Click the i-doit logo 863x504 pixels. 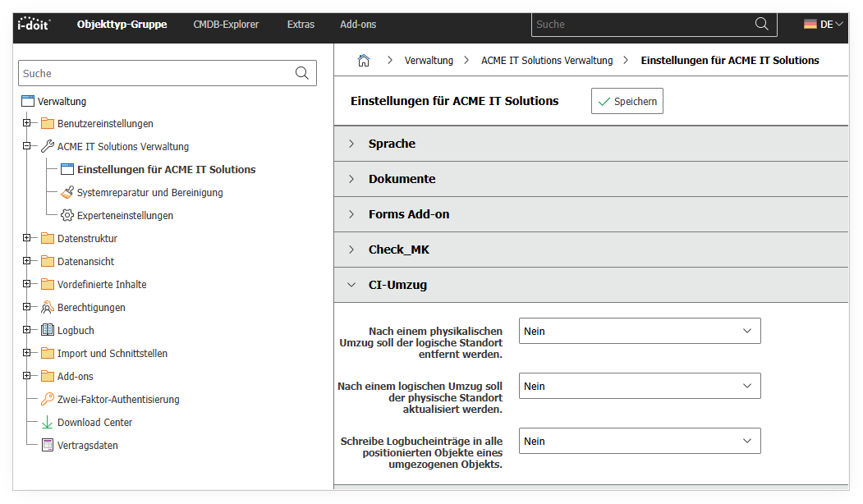(34, 24)
